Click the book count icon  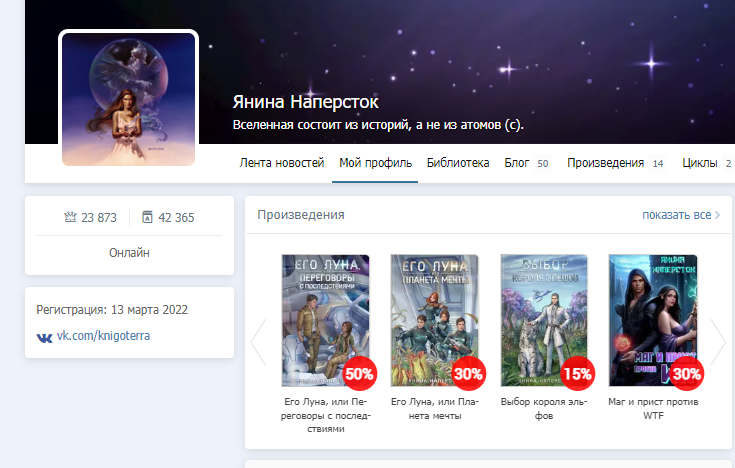pos(147,217)
